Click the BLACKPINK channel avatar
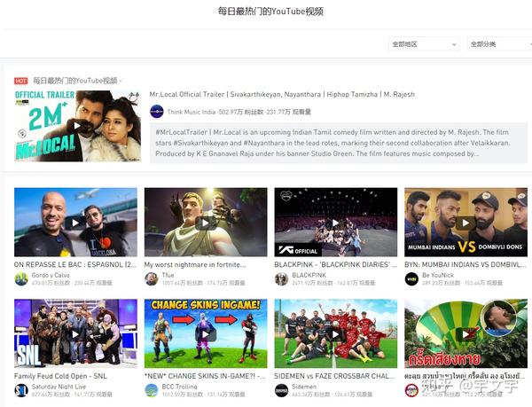Screen dimensions: 532x407 [x=281, y=278]
